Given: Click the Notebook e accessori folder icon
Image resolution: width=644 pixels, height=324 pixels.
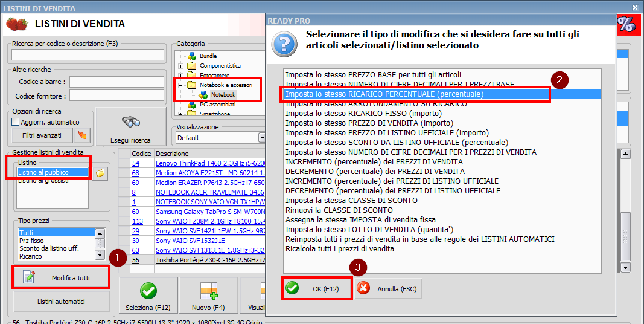Looking at the screenshot, I should (192, 85).
